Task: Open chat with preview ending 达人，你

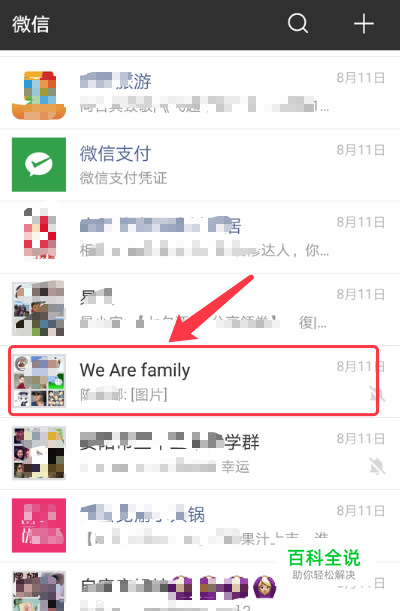Action: click(x=200, y=237)
